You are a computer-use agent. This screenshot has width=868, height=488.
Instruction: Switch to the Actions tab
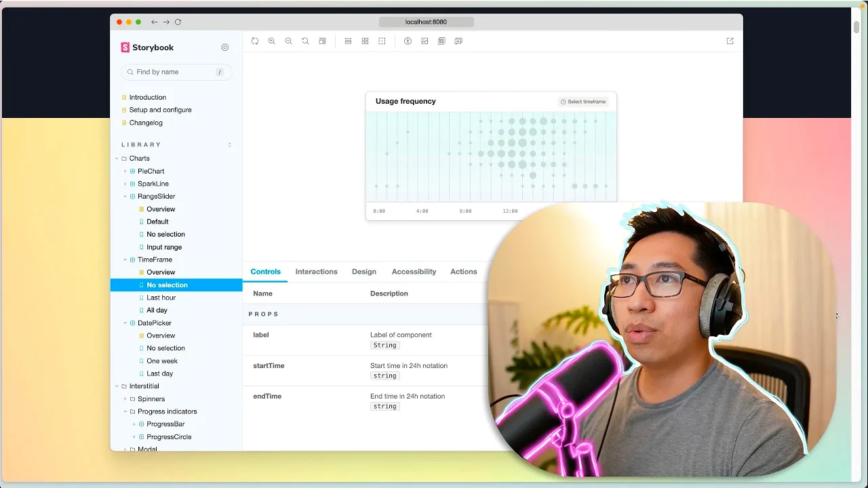point(464,272)
